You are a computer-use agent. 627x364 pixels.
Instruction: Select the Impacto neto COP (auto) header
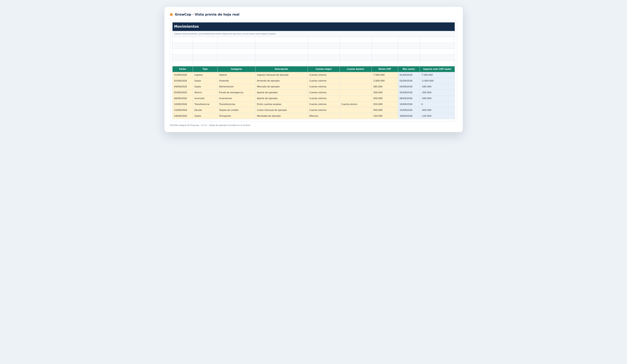tap(437, 69)
